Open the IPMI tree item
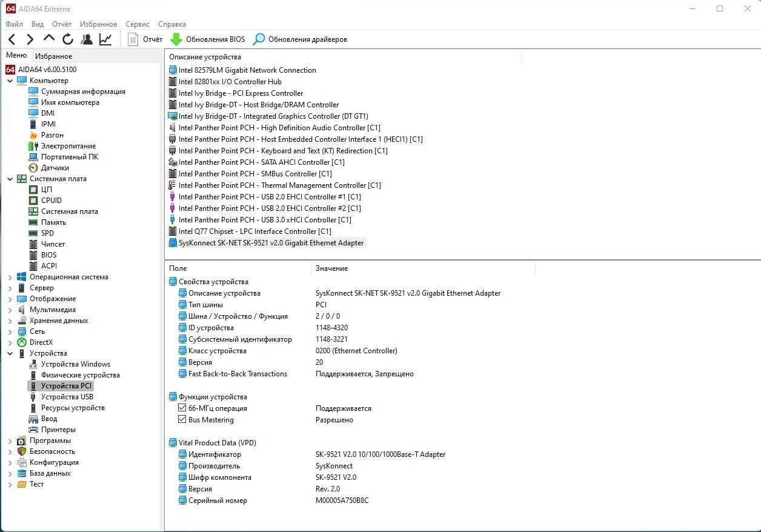Image resolution: width=761 pixels, height=532 pixels. pyautogui.click(x=48, y=124)
